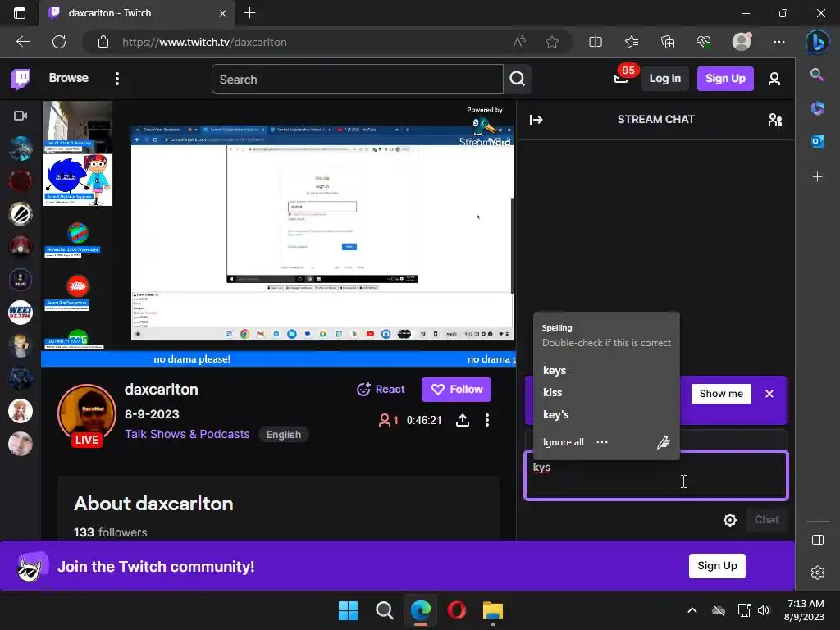The width and height of the screenshot is (840, 630).
Task: Share the stream using the upload icon
Action: pos(463,420)
